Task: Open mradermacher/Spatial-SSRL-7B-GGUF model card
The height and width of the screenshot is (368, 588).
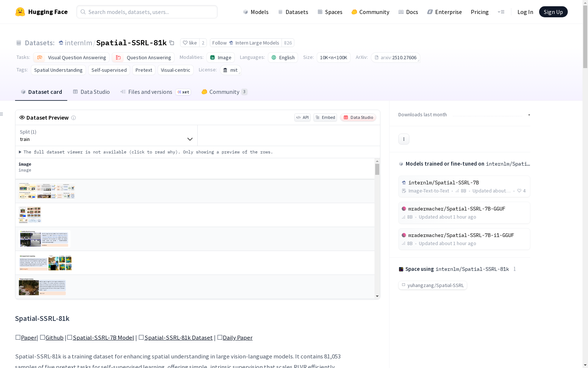Action: click(x=464, y=213)
